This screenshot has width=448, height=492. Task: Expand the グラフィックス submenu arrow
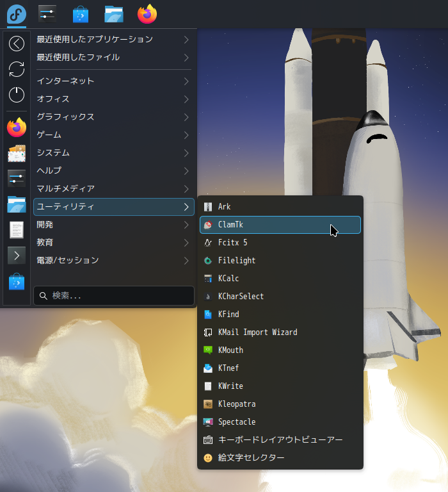pyautogui.click(x=186, y=117)
